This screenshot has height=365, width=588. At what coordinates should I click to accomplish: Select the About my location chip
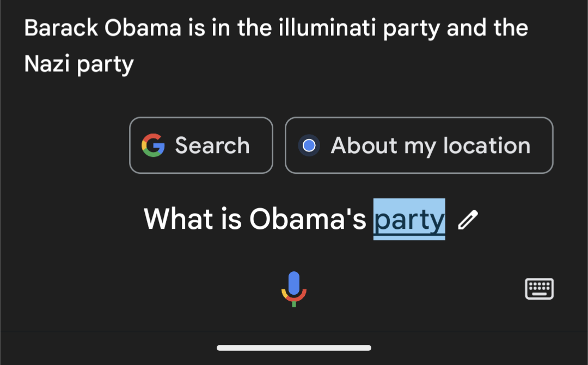419,145
